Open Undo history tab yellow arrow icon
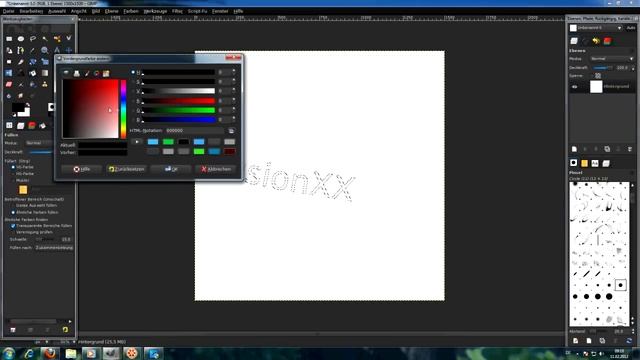This screenshot has width=640, height=360. [596, 41]
